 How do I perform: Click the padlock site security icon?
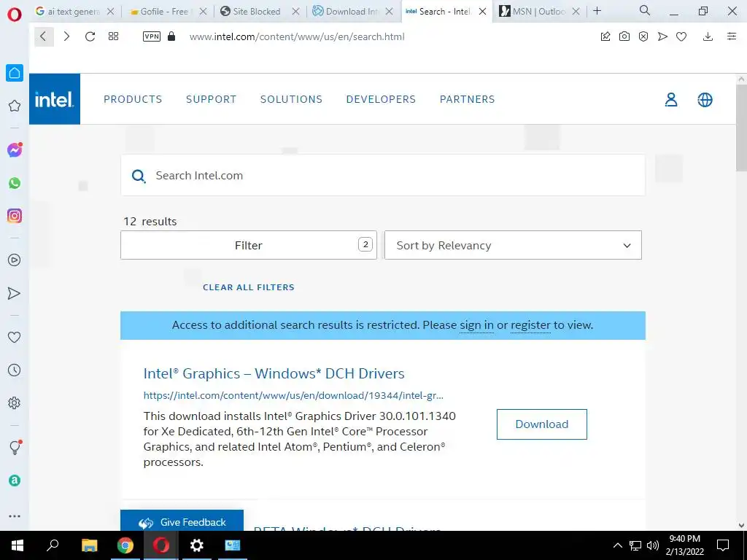point(171,36)
